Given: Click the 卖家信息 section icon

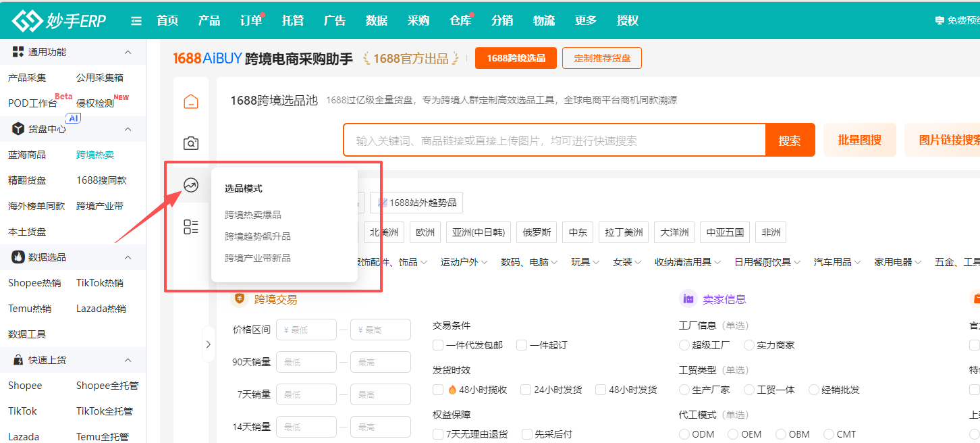Looking at the screenshot, I should pos(688,298).
